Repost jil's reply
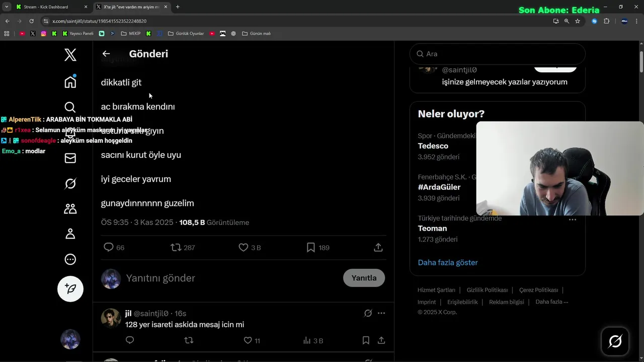 [x=189, y=340]
